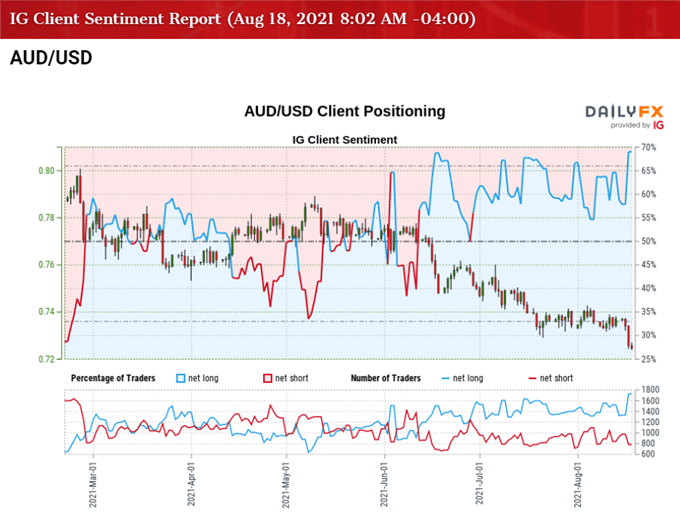Click the red Number of Traders line marker
The height and width of the screenshot is (520, 680).
pos(532,378)
